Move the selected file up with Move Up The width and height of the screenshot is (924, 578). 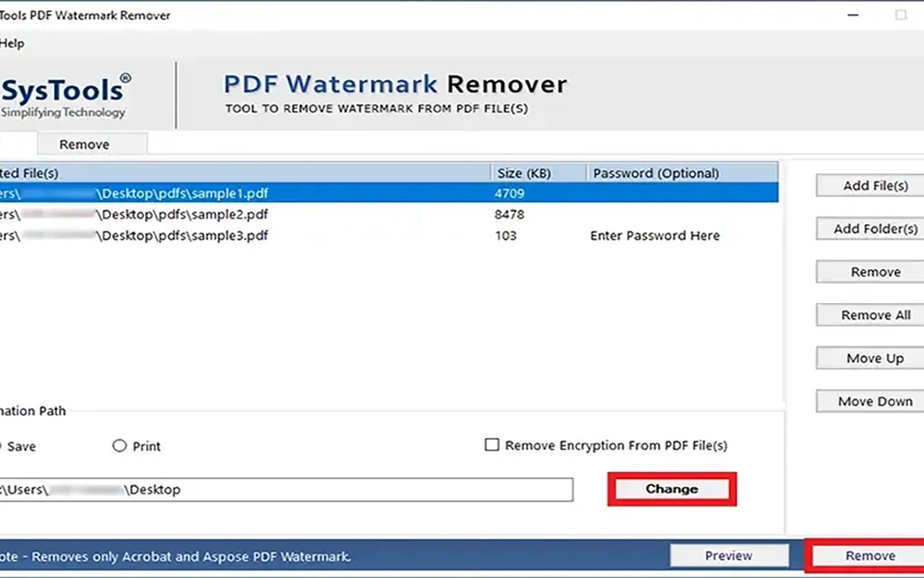[871, 358]
